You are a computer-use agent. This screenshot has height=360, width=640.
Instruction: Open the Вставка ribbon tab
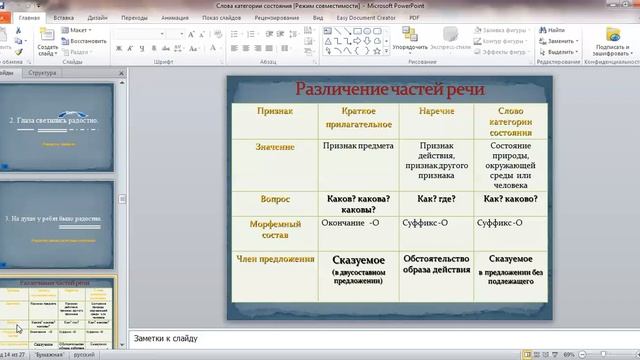(x=64, y=18)
